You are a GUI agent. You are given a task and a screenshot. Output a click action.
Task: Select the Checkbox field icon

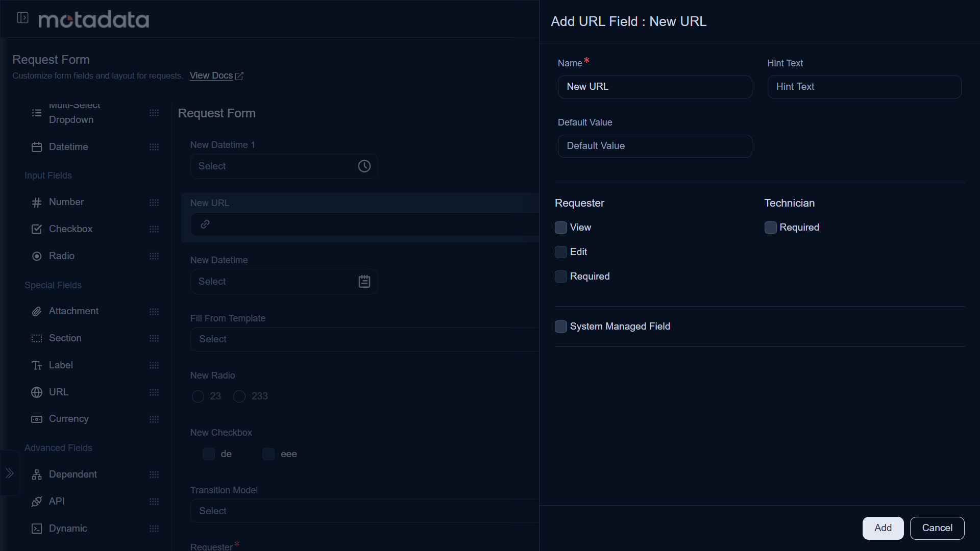pos(37,229)
